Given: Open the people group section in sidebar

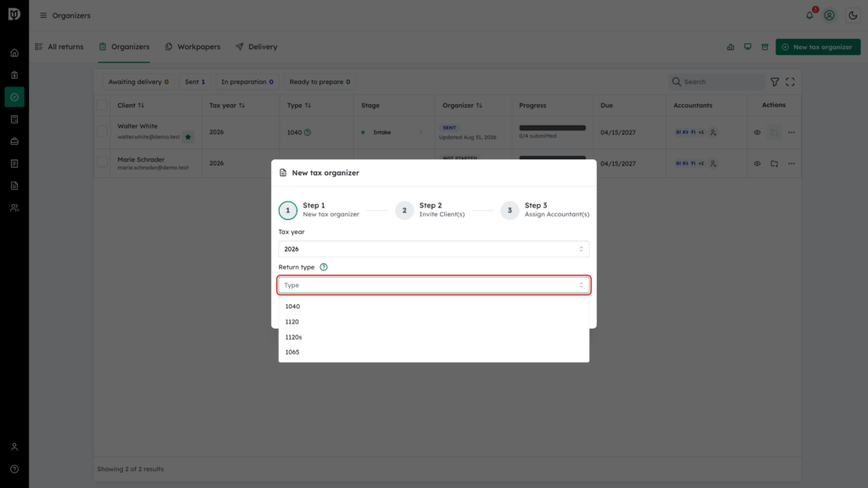Looking at the screenshot, I should [14, 208].
